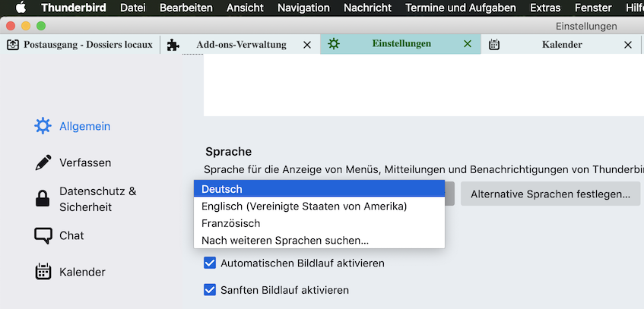Image resolution: width=644 pixels, height=309 pixels.
Task: Close the Einstellungen tab
Action: tap(468, 45)
